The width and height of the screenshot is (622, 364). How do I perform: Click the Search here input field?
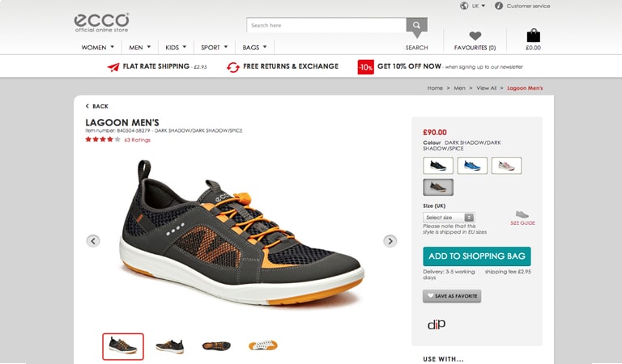coord(326,25)
